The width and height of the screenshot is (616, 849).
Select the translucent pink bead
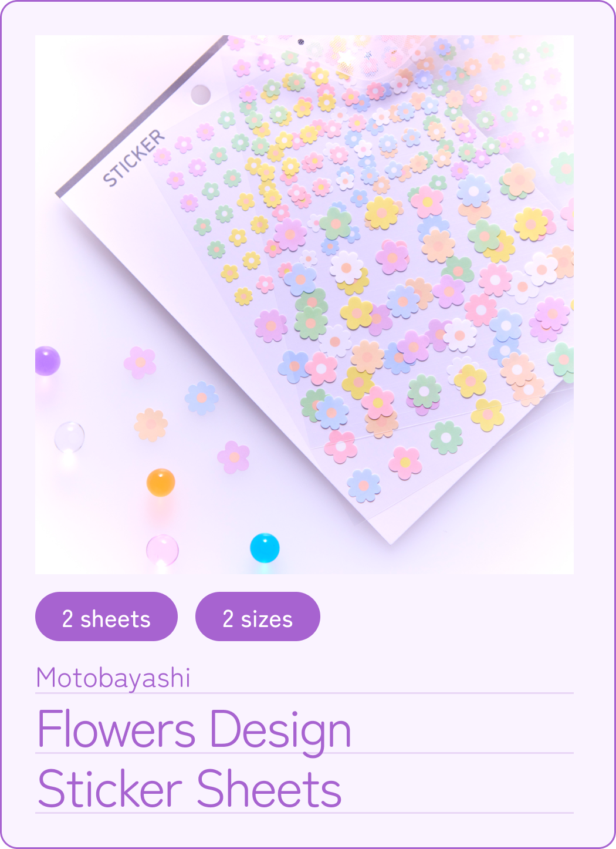click(163, 550)
